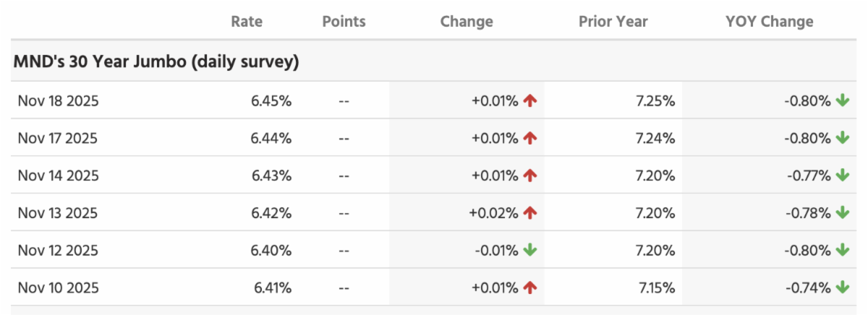Click the red up arrow for Nov 10 change

530,288
